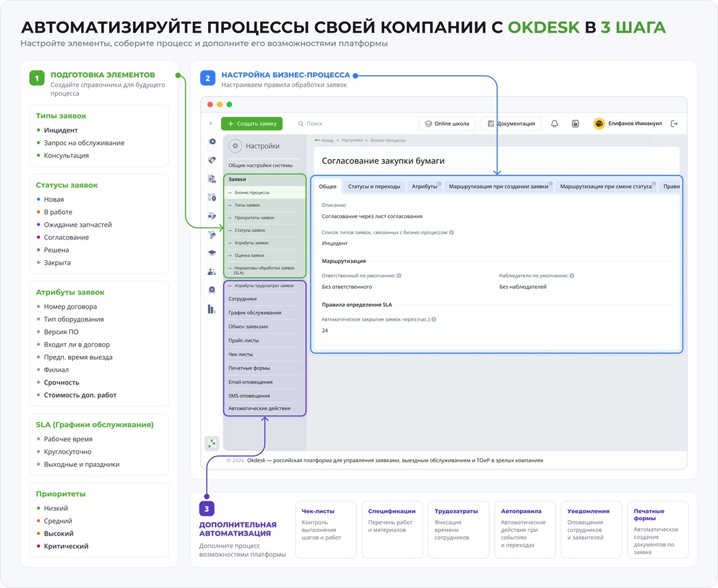The width and height of the screenshot is (718, 588).
Task: Open the document with money icon in the sidebar
Action: coord(212,179)
